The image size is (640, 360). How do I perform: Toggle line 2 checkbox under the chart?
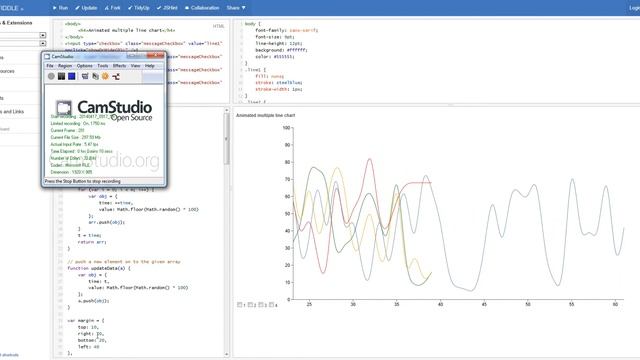tap(250, 304)
